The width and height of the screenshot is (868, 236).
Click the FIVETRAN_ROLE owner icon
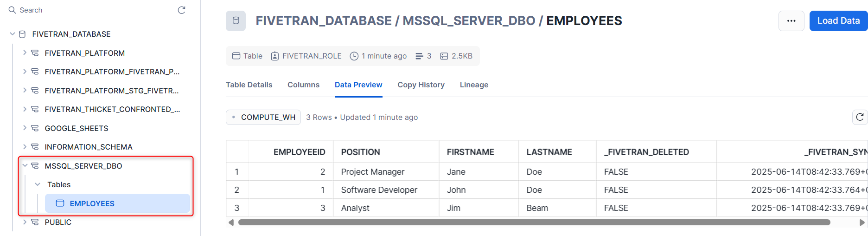(274, 56)
